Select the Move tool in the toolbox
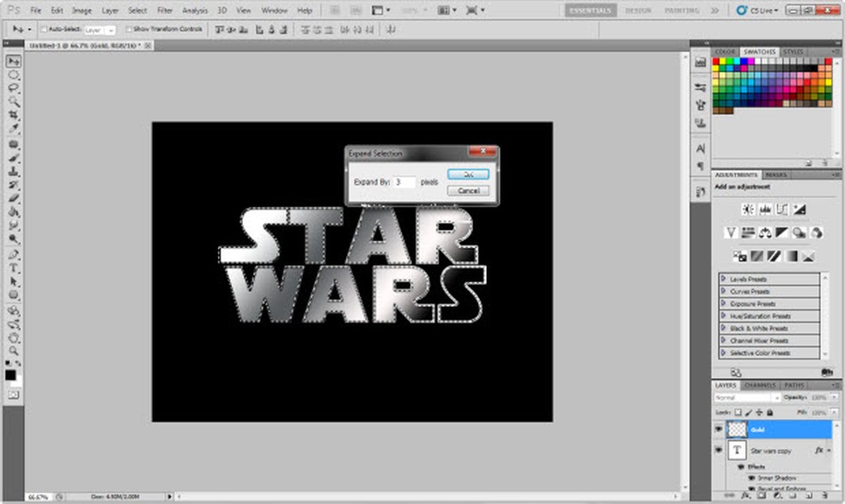Screen dimensions: 845x504 click(14, 62)
